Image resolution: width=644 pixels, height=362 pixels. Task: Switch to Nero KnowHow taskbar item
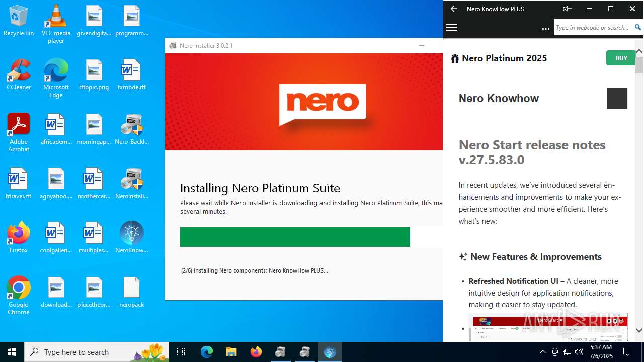tap(330, 352)
